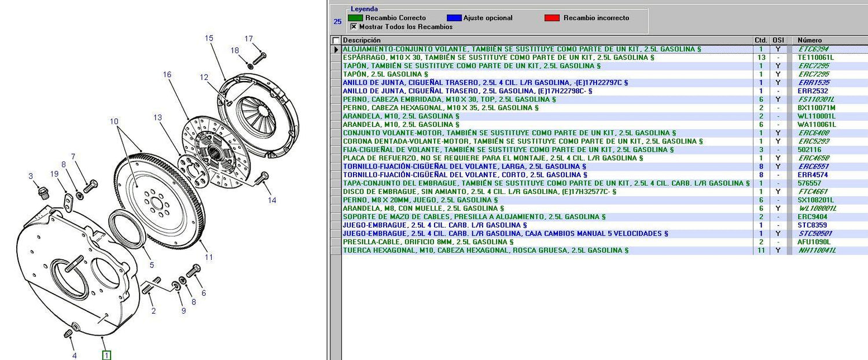Select callout 16 for the clutch disc
Viewport: 868px width, 360px height.
(x=167, y=74)
